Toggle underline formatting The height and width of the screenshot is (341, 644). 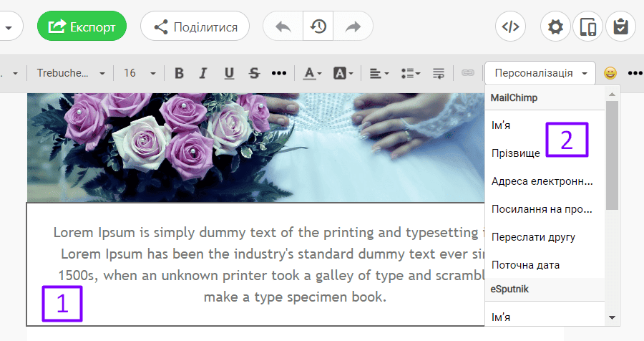pos(229,73)
